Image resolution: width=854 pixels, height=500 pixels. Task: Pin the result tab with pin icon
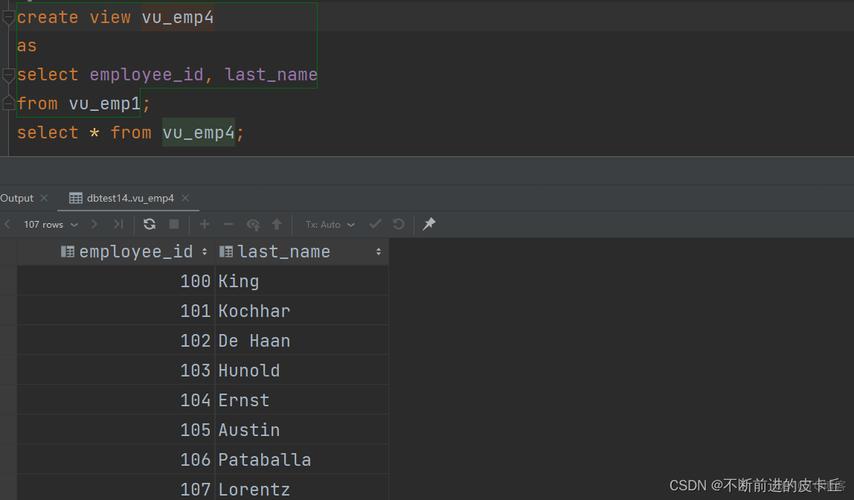click(x=429, y=223)
